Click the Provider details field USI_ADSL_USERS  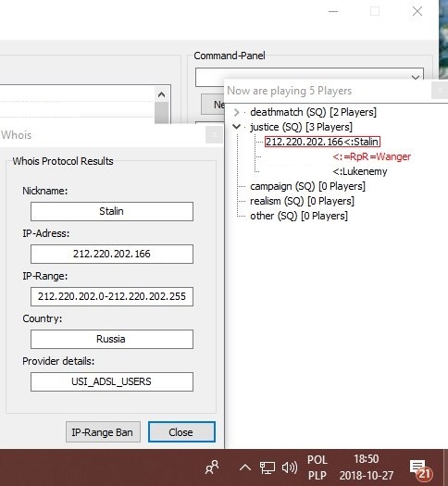[x=112, y=381]
